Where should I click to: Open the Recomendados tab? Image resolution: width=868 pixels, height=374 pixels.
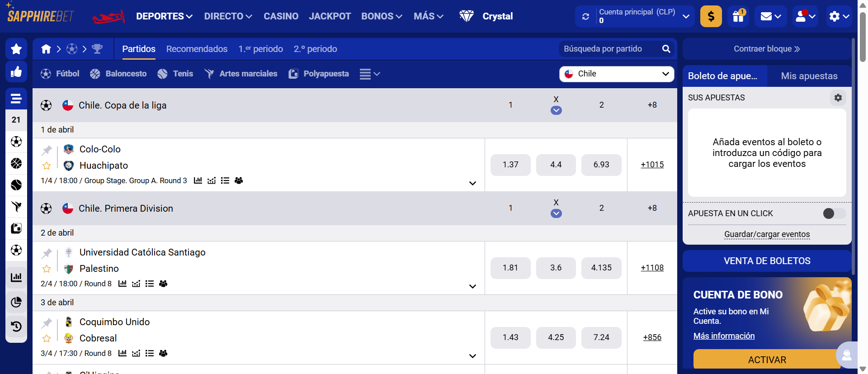tap(197, 49)
